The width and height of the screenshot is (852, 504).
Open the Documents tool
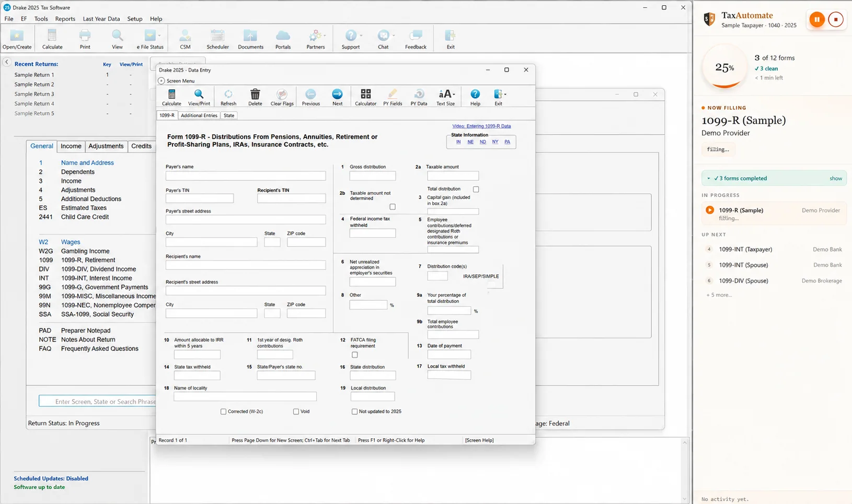point(250,39)
